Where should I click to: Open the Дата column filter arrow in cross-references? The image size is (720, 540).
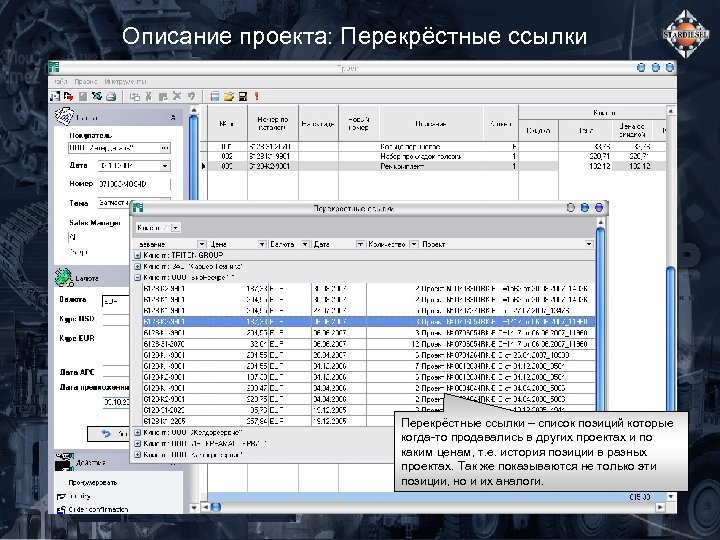360,244
